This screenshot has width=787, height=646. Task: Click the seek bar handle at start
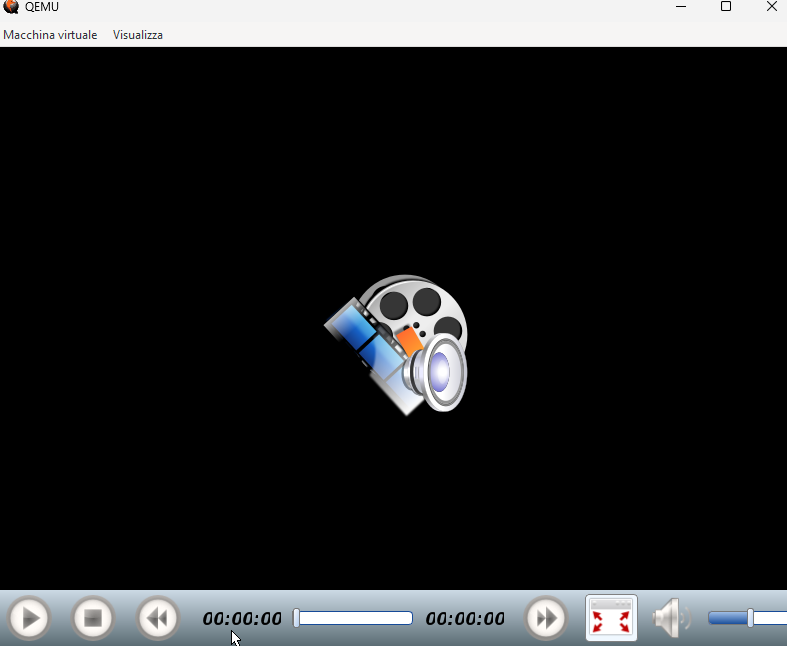coord(297,618)
